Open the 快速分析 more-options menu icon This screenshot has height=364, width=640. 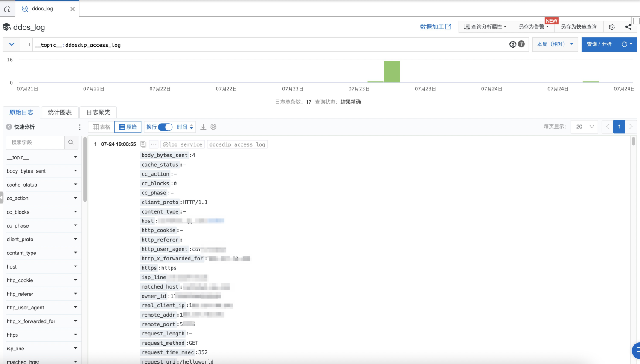[x=79, y=126]
